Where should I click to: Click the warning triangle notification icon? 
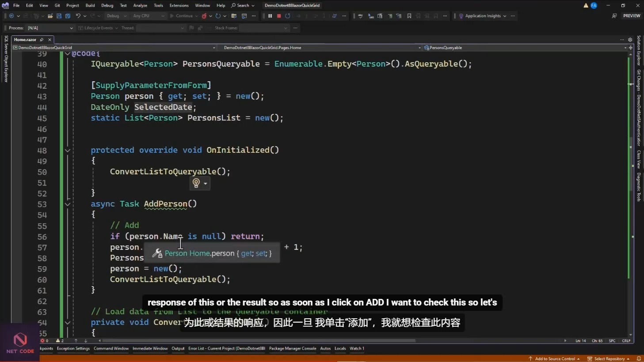point(586,5)
